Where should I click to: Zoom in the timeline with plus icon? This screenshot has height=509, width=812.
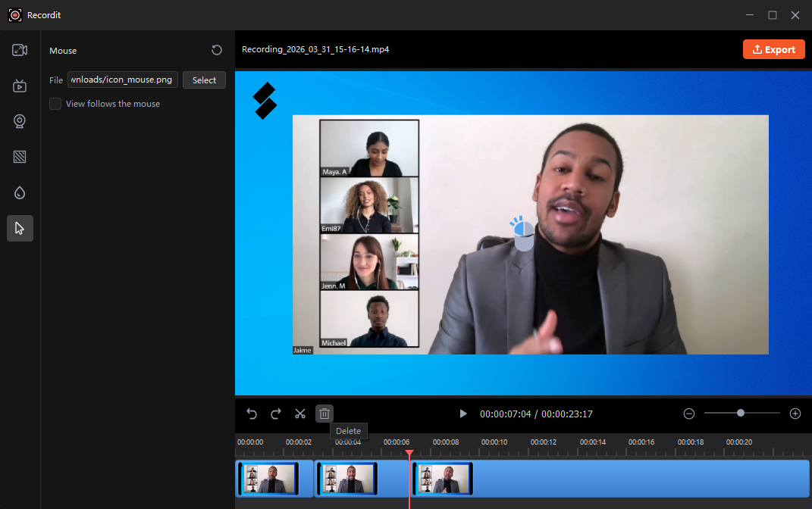coord(795,414)
